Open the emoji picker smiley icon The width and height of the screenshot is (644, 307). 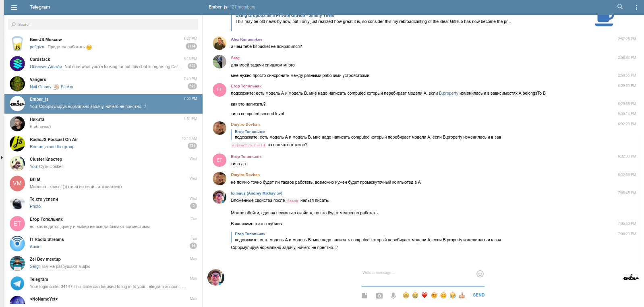point(480,274)
